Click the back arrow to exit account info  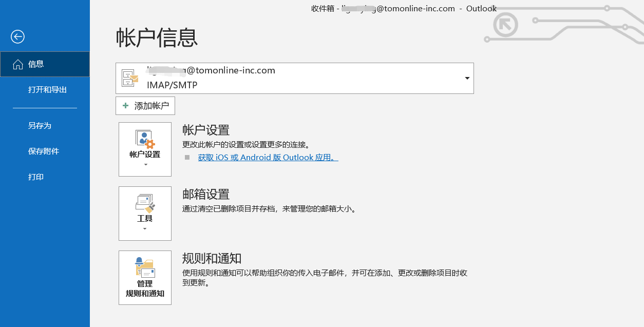click(x=17, y=36)
